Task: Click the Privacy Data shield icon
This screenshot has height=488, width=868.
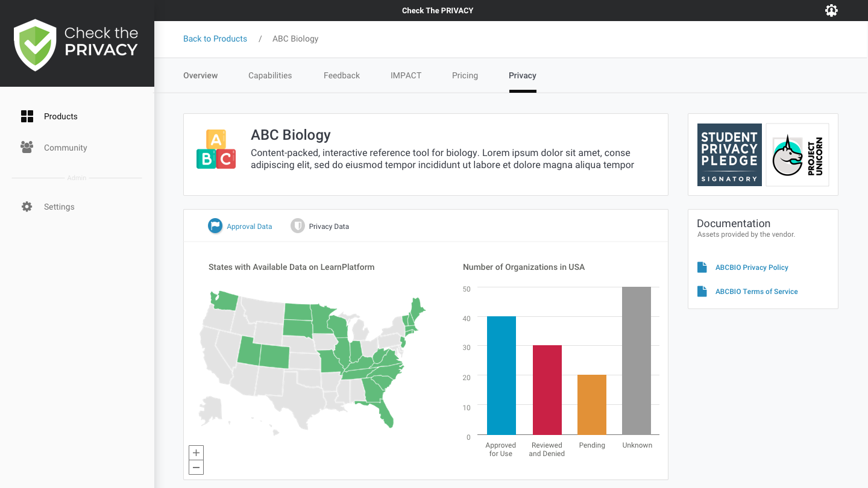Action: click(297, 226)
